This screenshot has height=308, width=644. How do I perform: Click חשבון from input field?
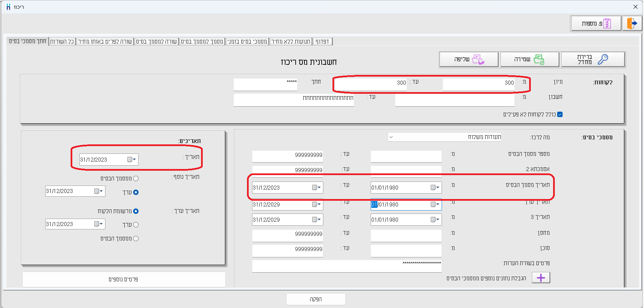click(455, 100)
